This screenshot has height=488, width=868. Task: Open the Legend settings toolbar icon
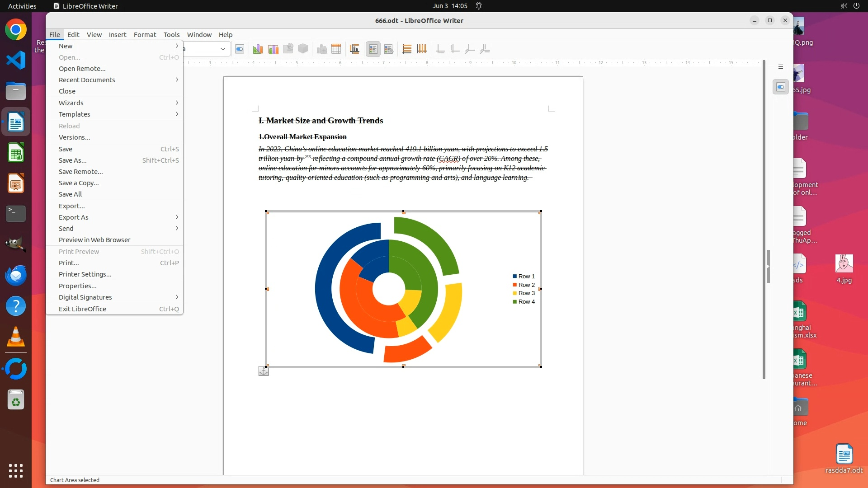tap(388, 49)
